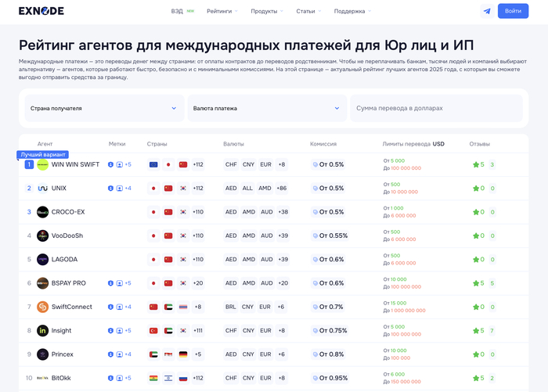
Task: Click the green star rating in BitOkk row
Action: 475,378
